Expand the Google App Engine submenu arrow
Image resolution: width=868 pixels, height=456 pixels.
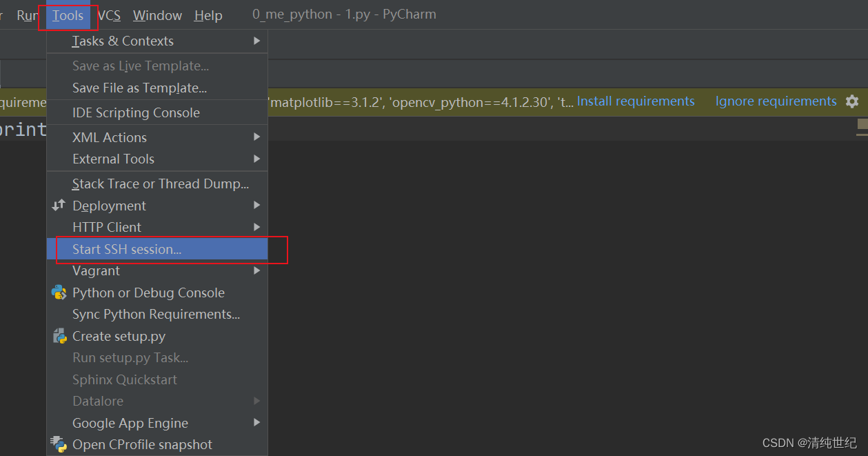256,422
